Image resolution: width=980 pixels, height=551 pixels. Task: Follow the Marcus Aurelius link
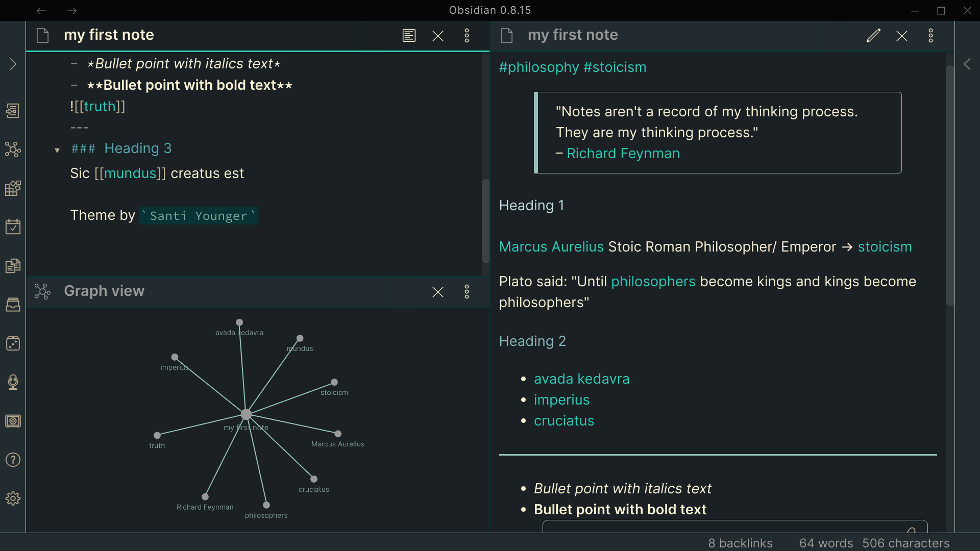coord(551,247)
